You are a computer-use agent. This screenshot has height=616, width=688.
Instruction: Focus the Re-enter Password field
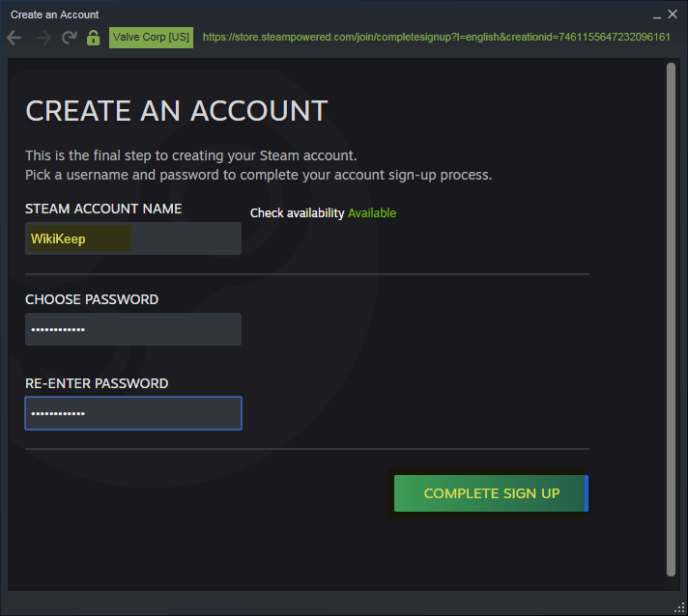click(x=133, y=413)
